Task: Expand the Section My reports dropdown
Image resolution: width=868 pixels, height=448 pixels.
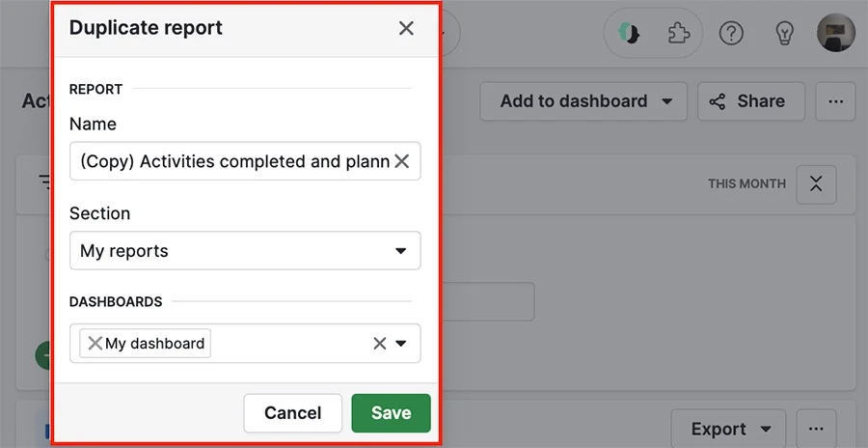Action: pos(245,251)
